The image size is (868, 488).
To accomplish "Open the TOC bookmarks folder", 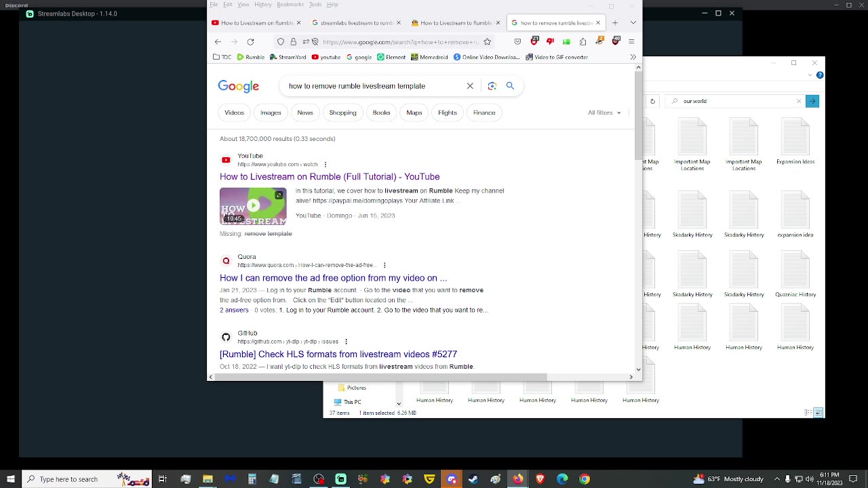I will pos(222,57).
